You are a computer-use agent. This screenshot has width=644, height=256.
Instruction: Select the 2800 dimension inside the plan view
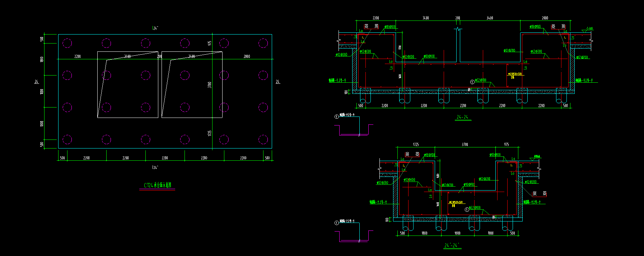pyautogui.click(x=247, y=56)
